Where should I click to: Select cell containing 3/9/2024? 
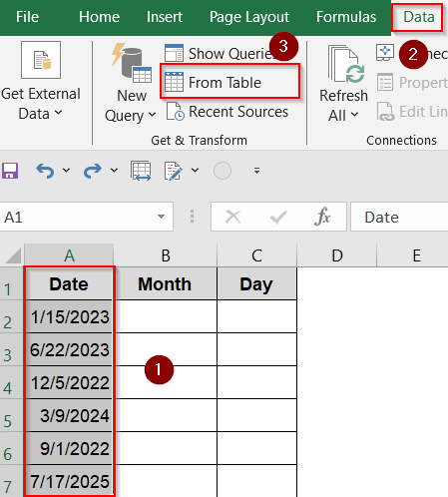[x=69, y=415]
